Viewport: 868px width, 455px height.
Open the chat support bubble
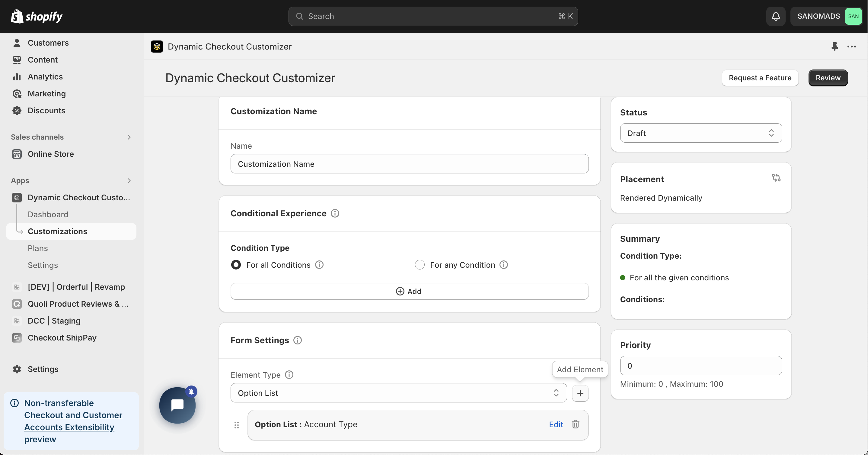coord(177,405)
